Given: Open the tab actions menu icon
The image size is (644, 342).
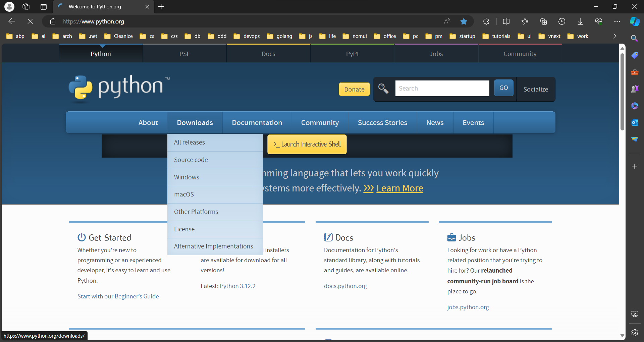Looking at the screenshot, I should tap(44, 6).
